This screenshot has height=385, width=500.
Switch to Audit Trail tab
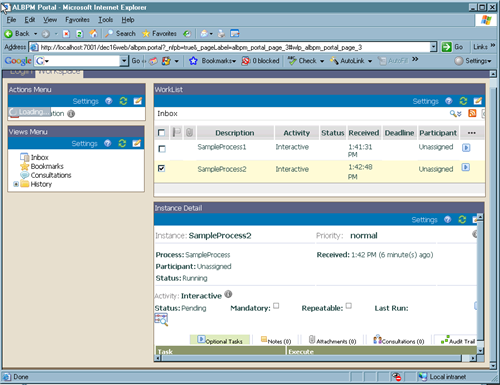pyautogui.click(x=458, y=340)
